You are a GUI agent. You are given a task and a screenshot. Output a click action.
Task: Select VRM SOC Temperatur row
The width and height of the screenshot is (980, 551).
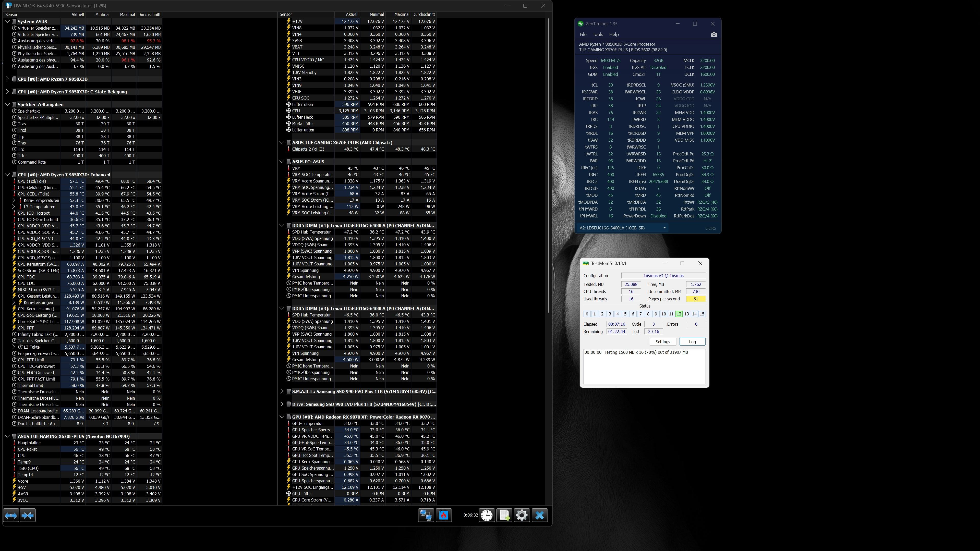357,175
